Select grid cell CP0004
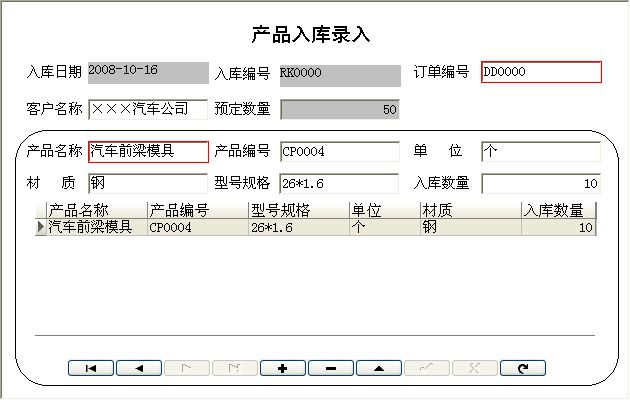Viewport: 630px width, 400px height. click(198, 227)
